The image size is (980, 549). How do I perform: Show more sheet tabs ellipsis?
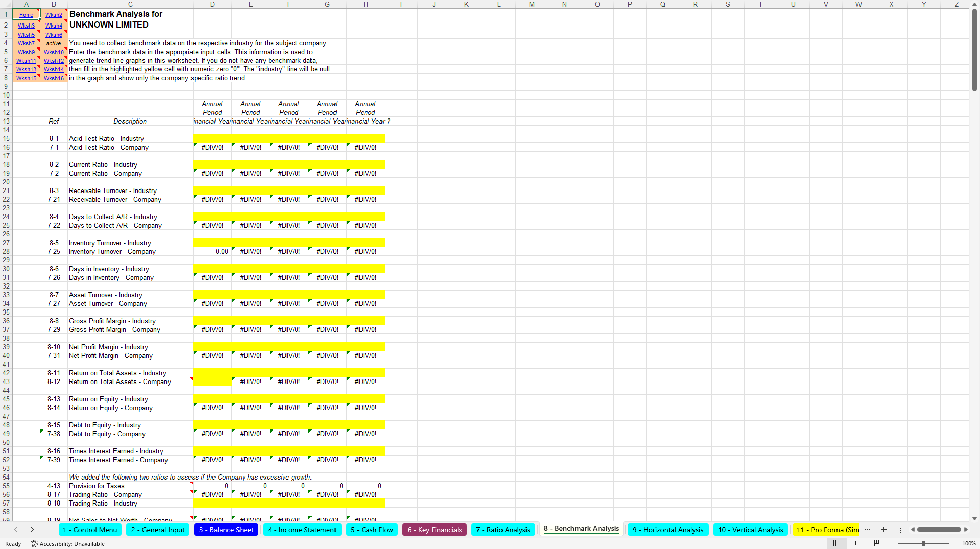tap(867, 530)
